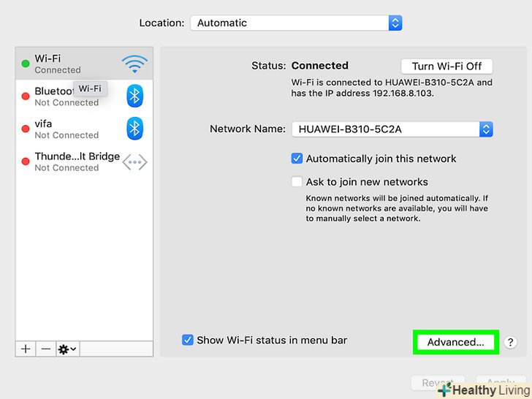Click the Thunderbolt Bridge arrows icon
The image size is (532, 399).
[134, 161]
